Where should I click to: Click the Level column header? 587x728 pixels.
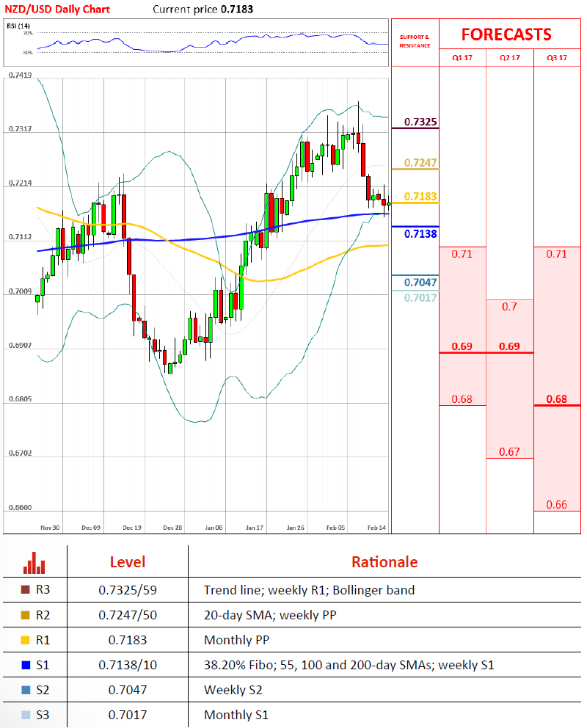point(128,562)
